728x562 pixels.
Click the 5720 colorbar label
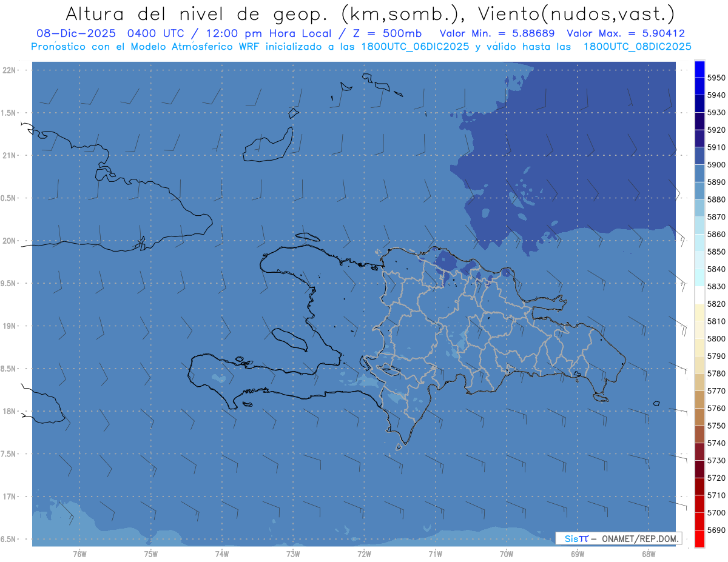pos(716,478)
